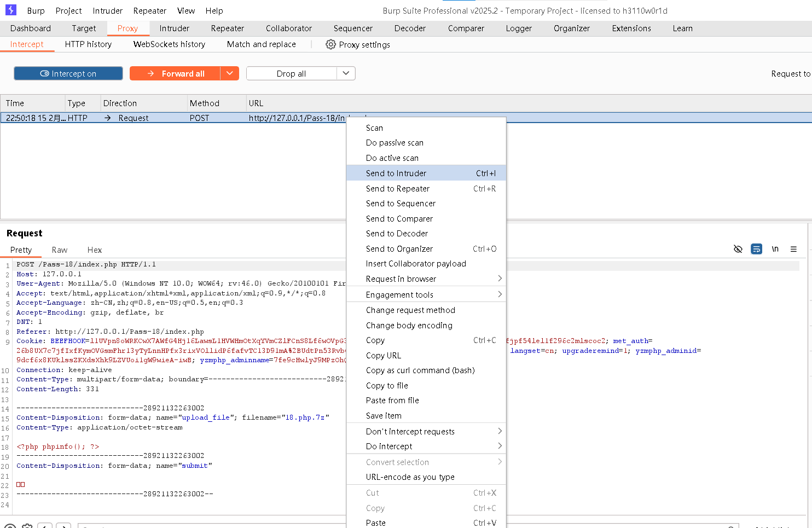
Task: Open the View menu
Action: [186, 10]
